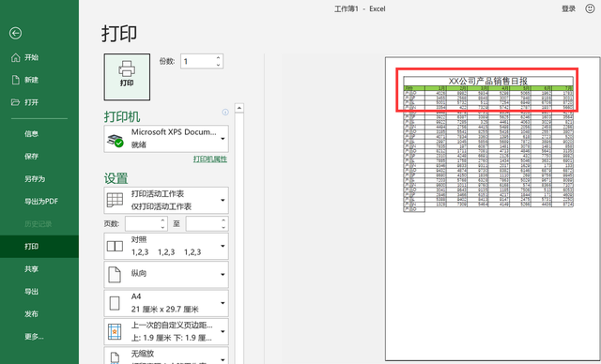Click the large printer Print button
Viewport: 601px width, 364px height.
pos(127,77)
